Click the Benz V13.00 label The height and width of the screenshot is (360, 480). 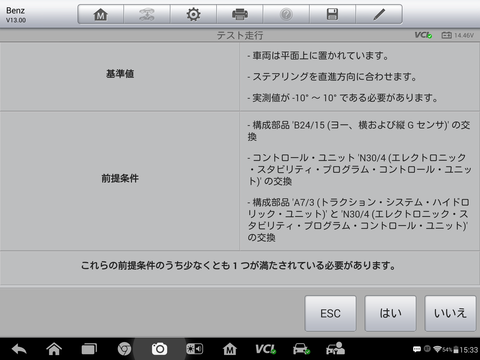pyautogui.click(x=16, y=15)
